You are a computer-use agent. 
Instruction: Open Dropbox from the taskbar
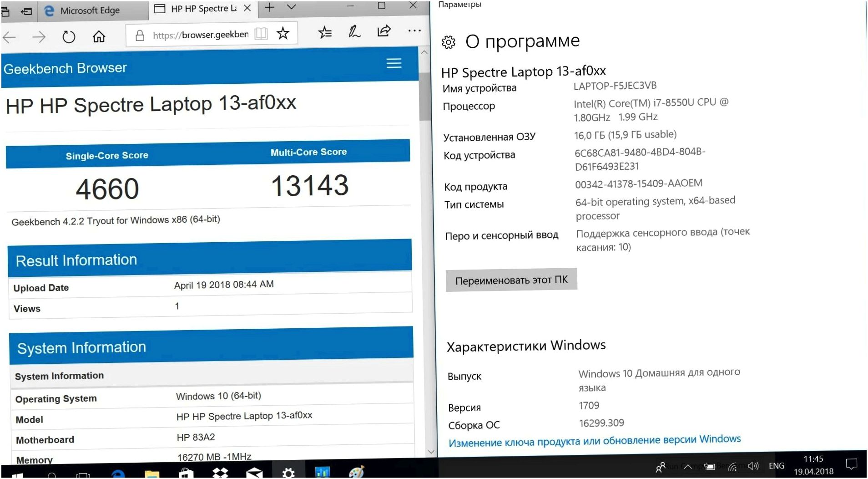pos(220,473)
